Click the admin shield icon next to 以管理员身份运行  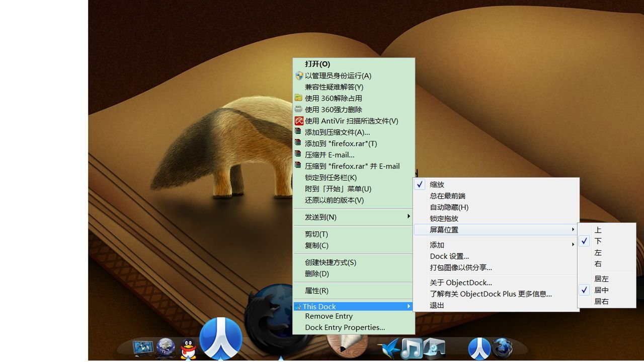299,76
